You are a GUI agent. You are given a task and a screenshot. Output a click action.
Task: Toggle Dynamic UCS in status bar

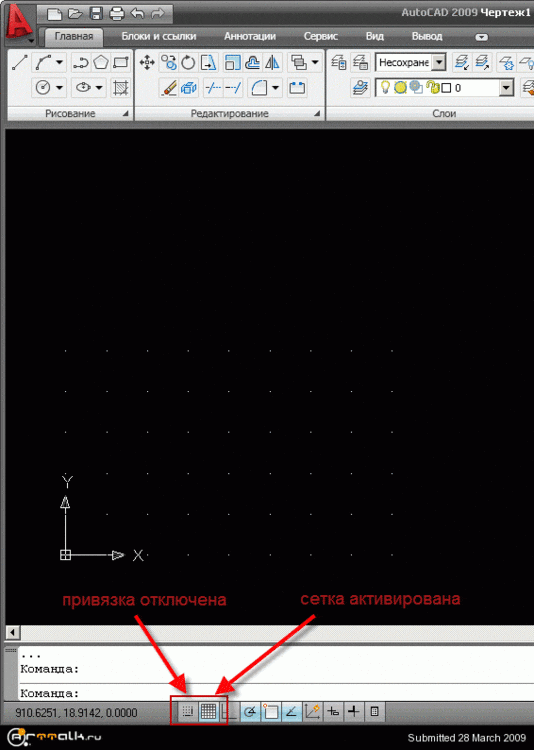click(x=312, y=712)
